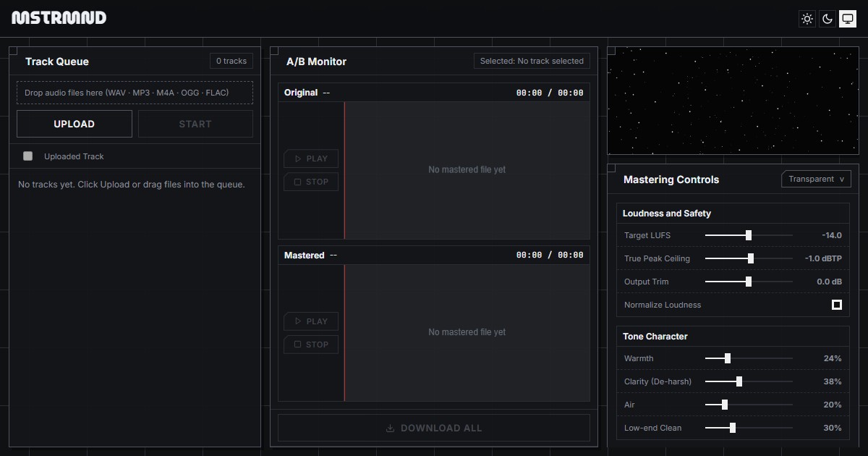The image size is (868, 456).
Task: Click the Original waveform display area
Action: tap(467, 170)
